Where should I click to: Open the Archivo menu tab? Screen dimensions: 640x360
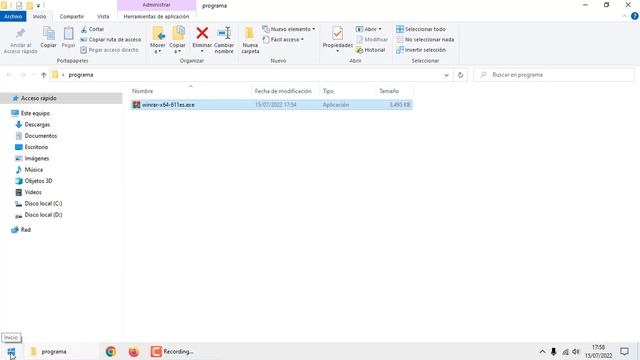(x=13, y=16)
